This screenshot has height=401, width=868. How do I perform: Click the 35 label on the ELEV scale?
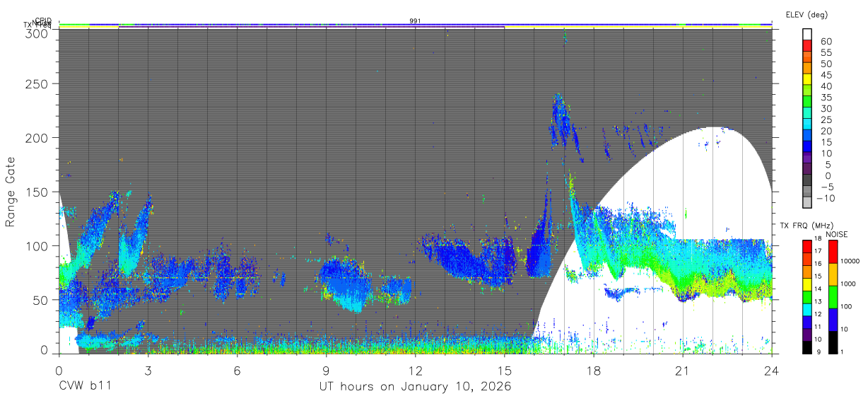pyautogui.click(x=826, y=98)
